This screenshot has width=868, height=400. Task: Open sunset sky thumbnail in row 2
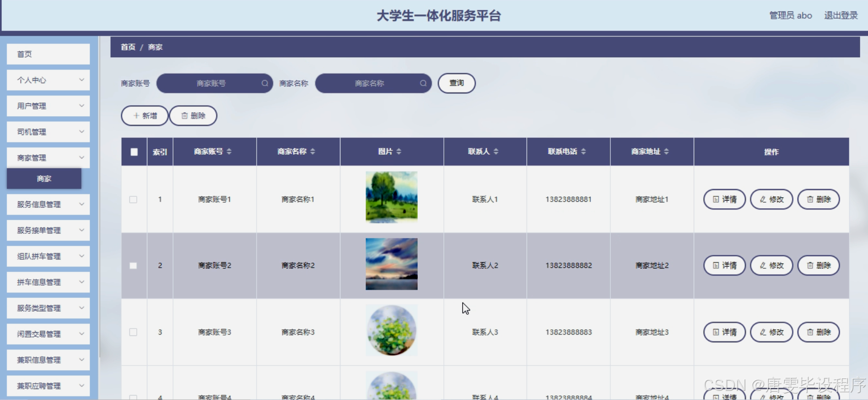pos(392,264)
